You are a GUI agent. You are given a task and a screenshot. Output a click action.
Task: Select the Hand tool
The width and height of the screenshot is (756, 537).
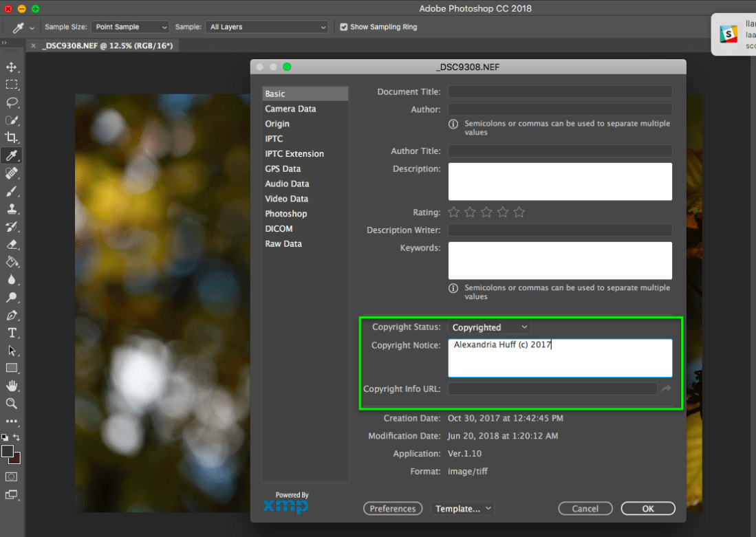[x=12, y=386]
